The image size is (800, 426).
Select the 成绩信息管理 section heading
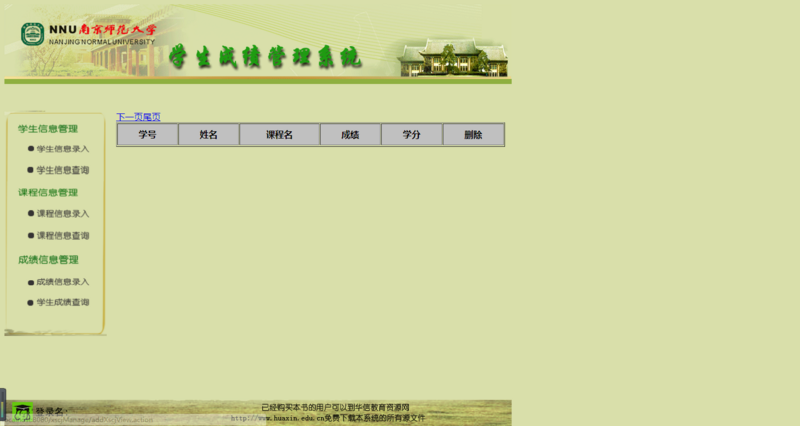(48, 260)
